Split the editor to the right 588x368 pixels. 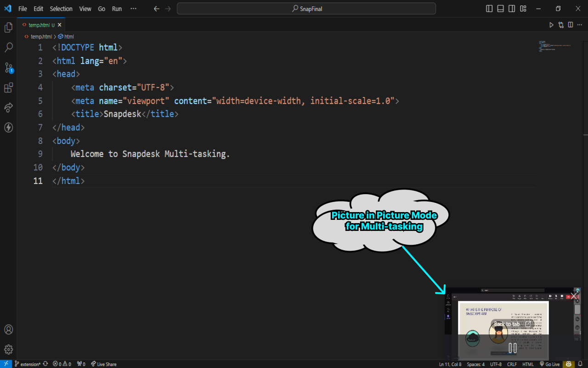click(570, 25)
